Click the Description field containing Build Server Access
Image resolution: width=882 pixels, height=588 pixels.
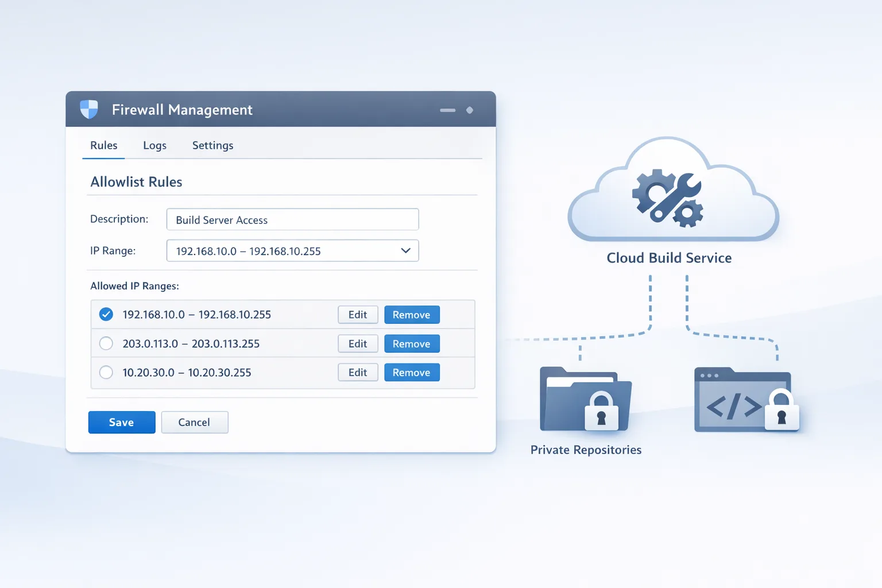(x=292, y=219)
